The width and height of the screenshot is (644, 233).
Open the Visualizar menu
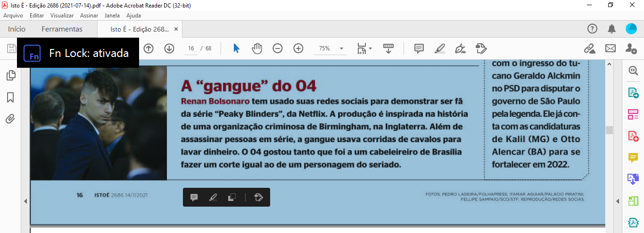[x=62, y=16]
